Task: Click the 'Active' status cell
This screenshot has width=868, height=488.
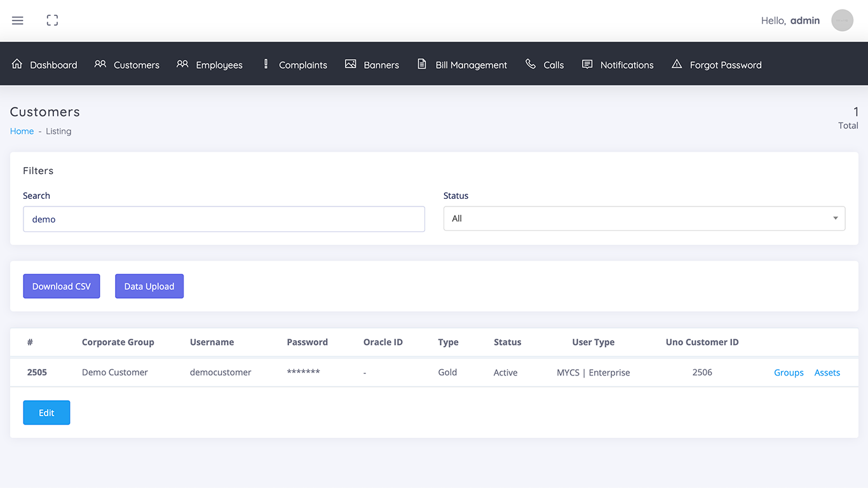Action: [x=506, y=372]
